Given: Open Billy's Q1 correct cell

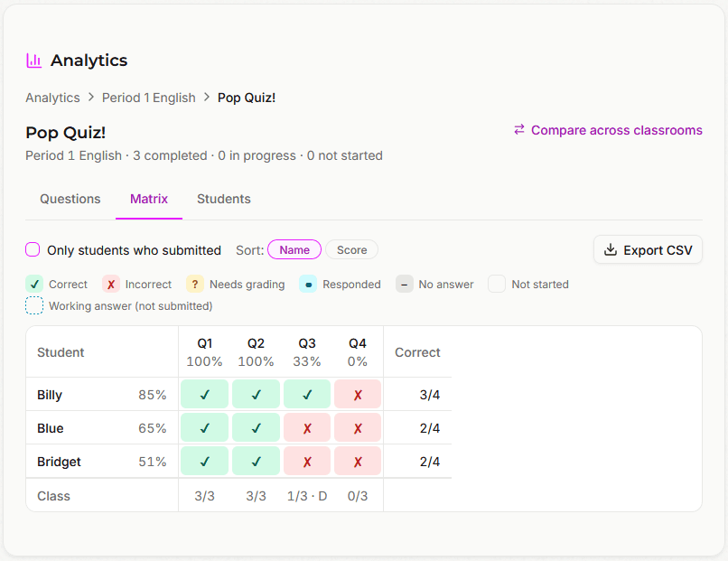Looking at the screenshot, I should 204,394.
